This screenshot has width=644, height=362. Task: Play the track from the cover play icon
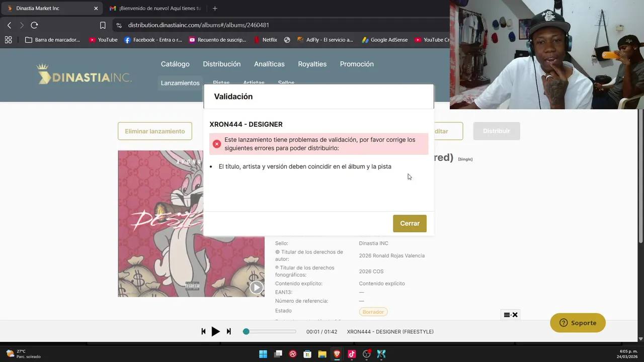(x=257, y=287)
